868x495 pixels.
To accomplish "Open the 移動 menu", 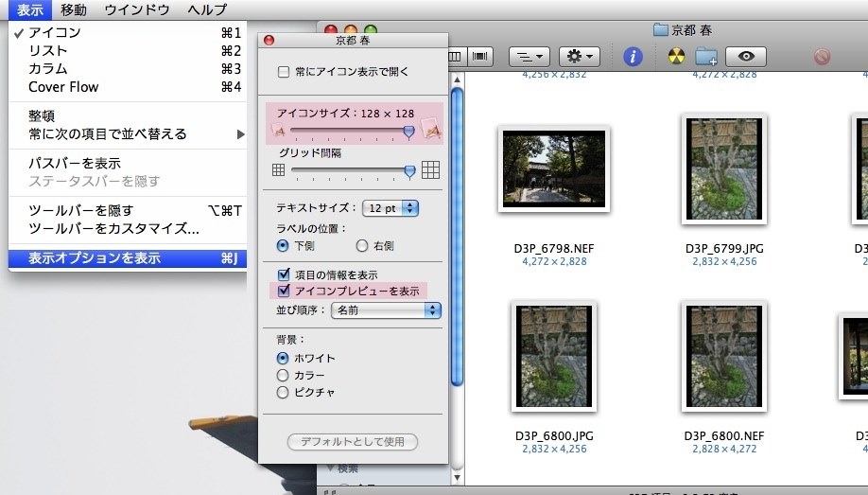I will click(73, 9).
